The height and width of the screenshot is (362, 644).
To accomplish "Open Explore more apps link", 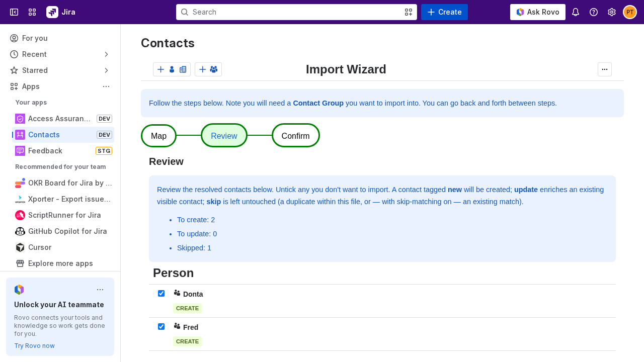I will click(60, 263).
